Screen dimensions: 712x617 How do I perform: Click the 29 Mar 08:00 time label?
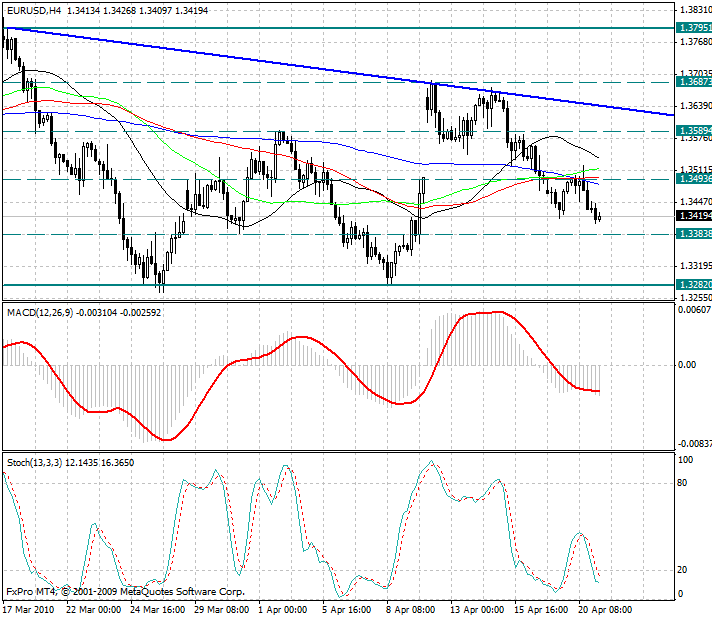point(222,609)
